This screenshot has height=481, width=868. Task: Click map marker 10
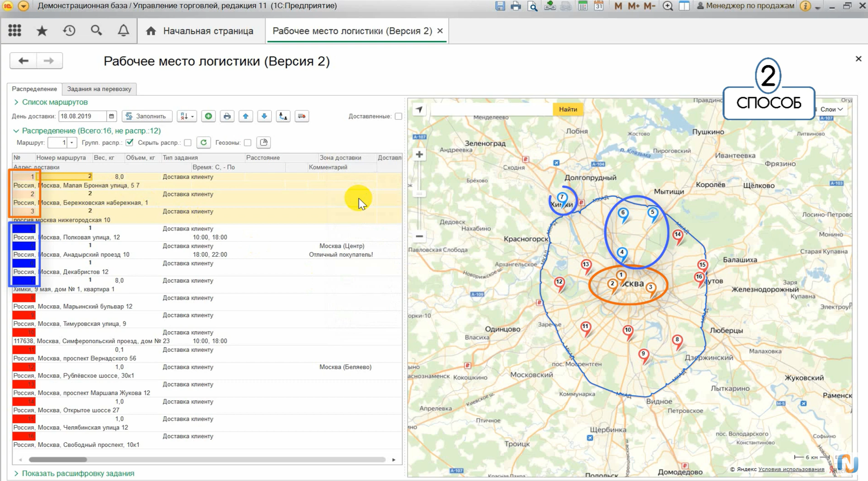628,332
